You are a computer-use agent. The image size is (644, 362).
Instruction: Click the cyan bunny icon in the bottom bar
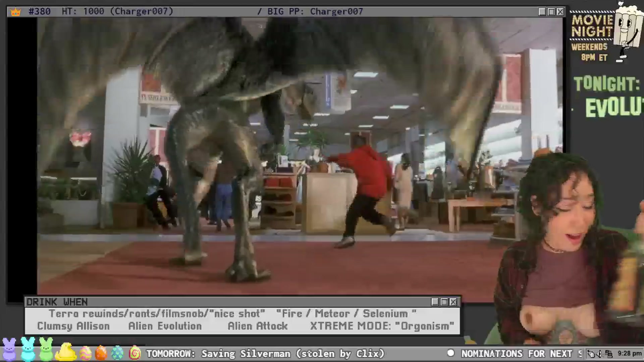click(28, 349)
